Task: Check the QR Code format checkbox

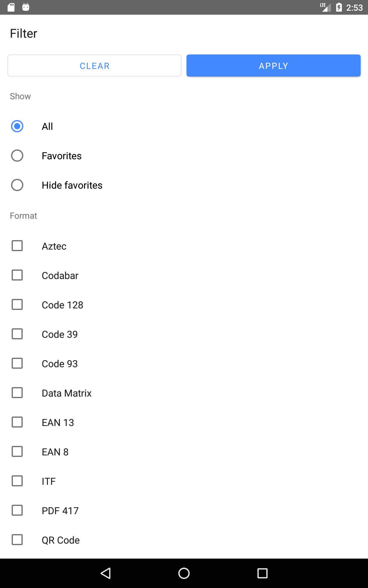Action: point(17,540)
